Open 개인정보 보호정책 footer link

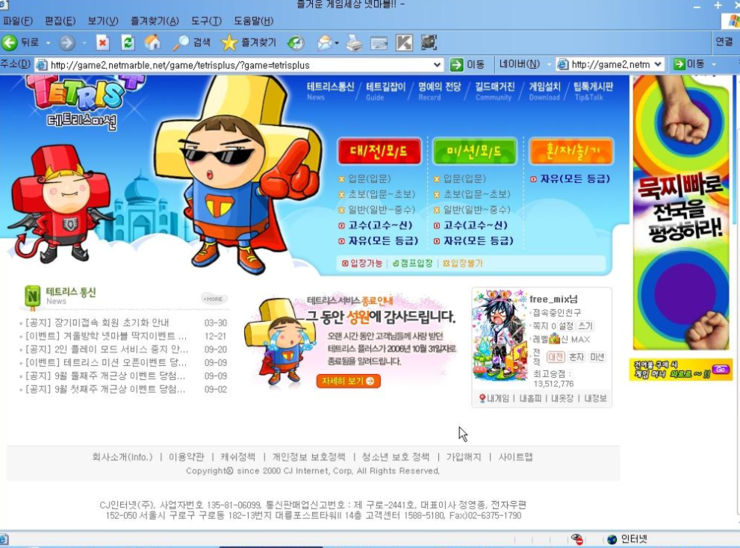[309, 457]
